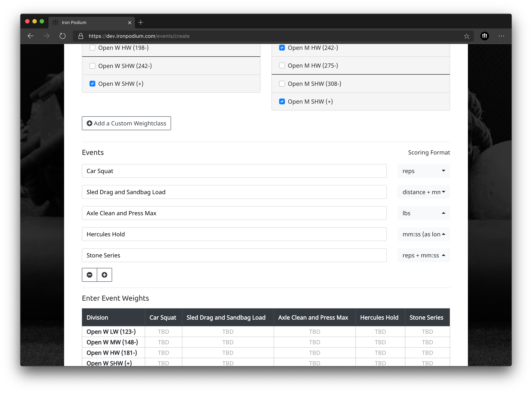Edit Sled Drag and Sandbag Load field
The width and height of the screenshot is (532, 393).
pos(234,192)
